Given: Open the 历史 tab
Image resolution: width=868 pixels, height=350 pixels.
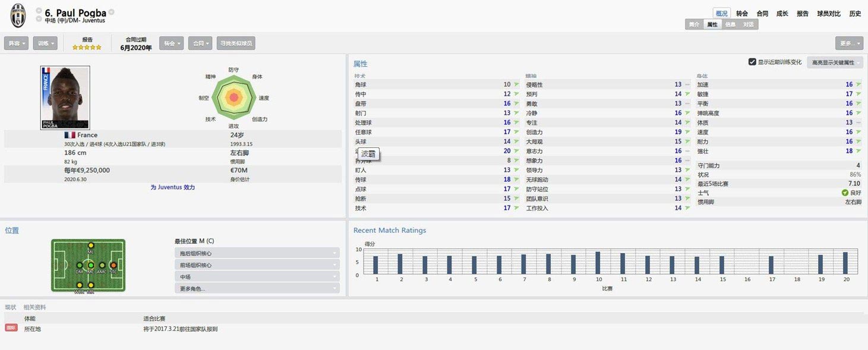Looking at the screenshot, I should pos(855,14).
